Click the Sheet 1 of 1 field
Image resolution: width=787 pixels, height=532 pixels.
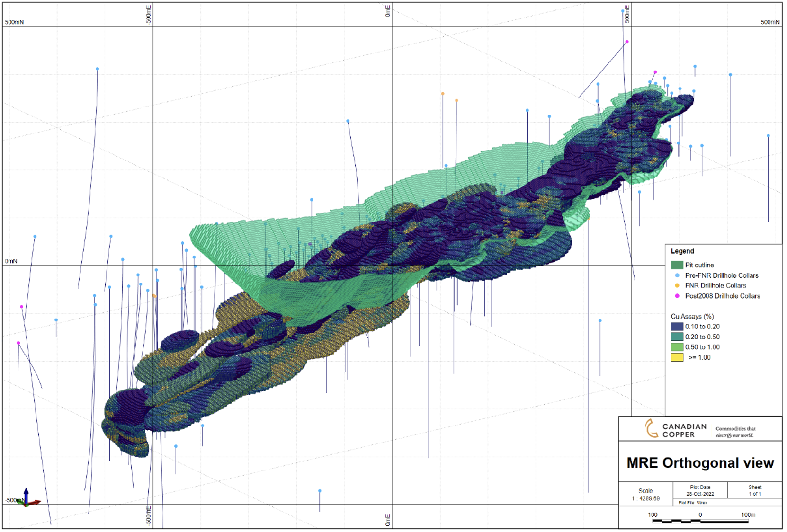755,490
